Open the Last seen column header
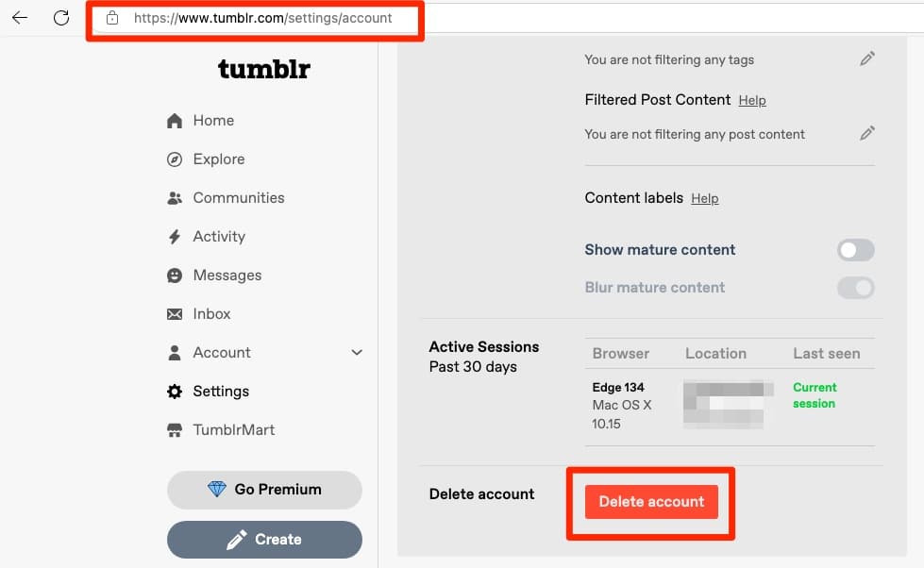The height and width of the screenshot is (568, 924). tap(827, 353)
